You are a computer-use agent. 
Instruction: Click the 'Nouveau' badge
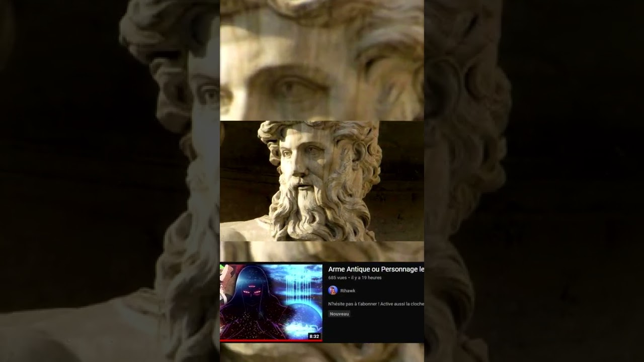click(x=339, y=314)
